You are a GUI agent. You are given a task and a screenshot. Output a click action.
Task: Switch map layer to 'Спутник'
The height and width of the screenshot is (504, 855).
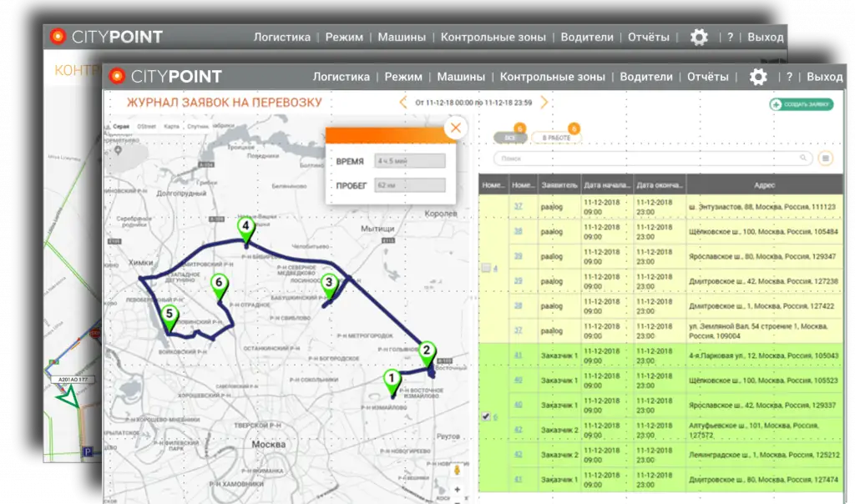pos(197,127)
